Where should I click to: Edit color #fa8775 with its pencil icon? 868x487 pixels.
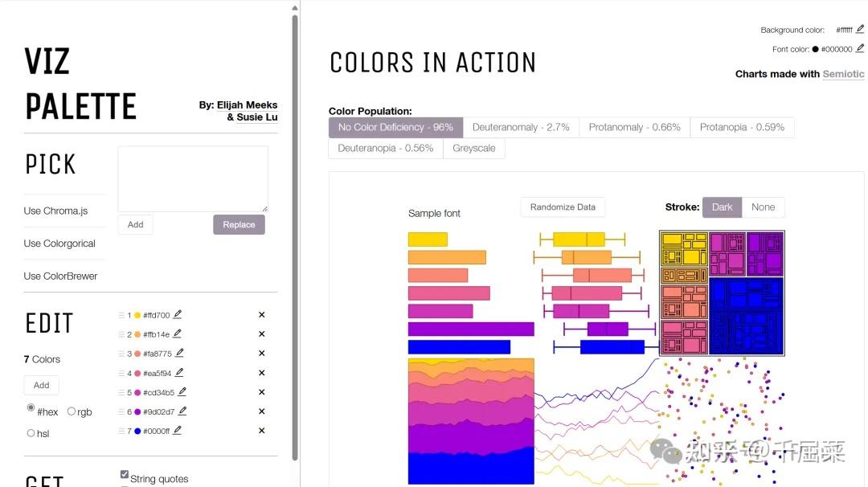pos(179,353)
